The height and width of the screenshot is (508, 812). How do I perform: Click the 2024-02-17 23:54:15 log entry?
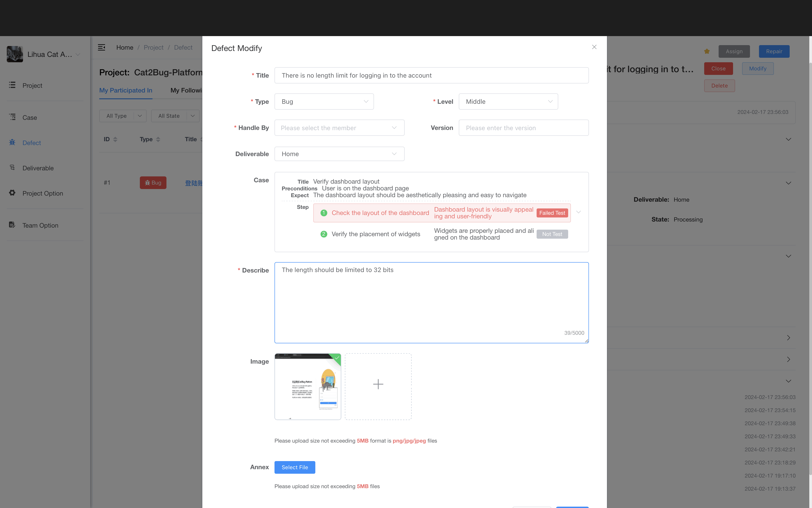click(770, 410)
